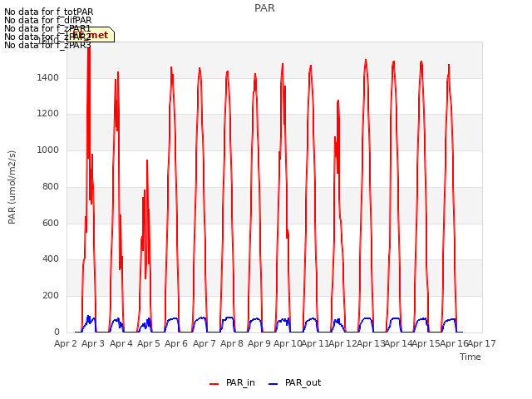Click the Apr 2 x-axis tick label

tap(66, 343)
